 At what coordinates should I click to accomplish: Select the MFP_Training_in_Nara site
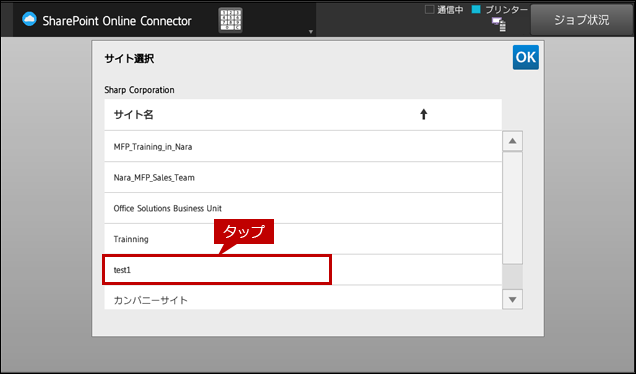(303, 146)
